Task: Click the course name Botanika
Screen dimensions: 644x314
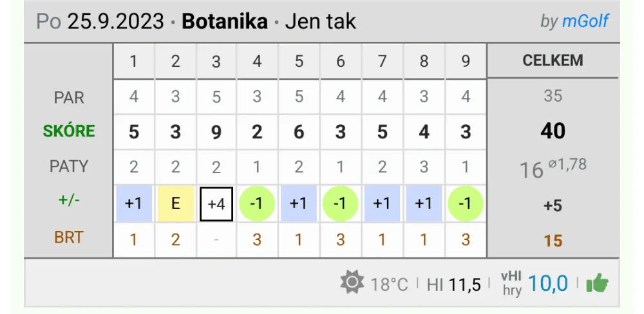Action: 225,21
